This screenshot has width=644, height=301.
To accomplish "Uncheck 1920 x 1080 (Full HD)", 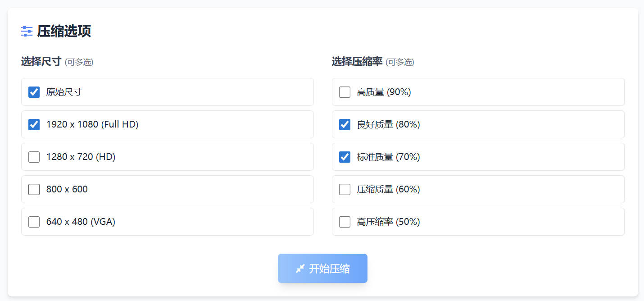I will 34,125.
